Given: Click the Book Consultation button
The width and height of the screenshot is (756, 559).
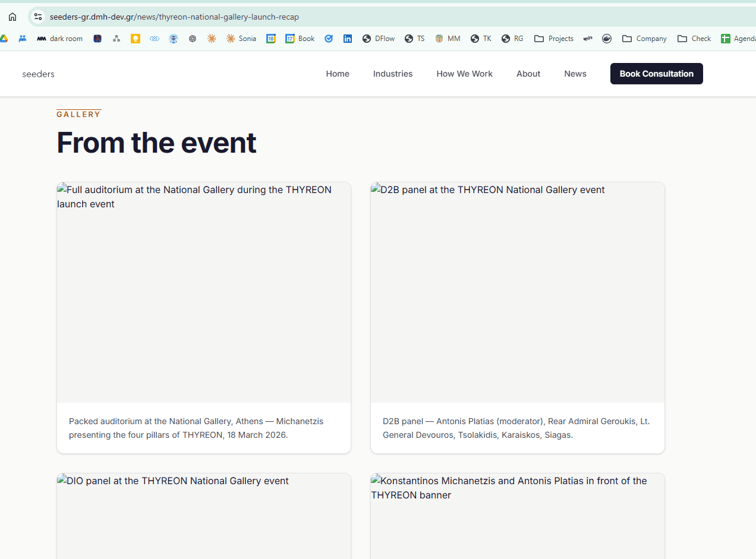Looking at the screenshot, I should pos(657,74).
